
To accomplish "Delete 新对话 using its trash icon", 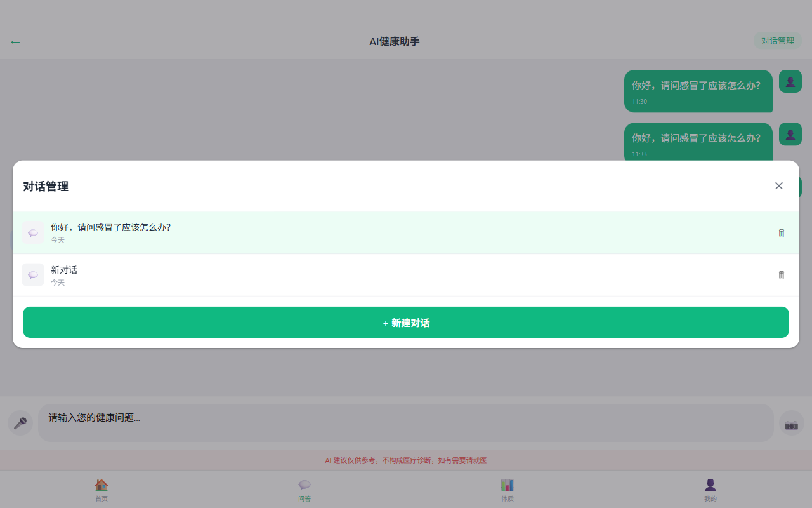I will pyautogui.click(x=781, y=275).
